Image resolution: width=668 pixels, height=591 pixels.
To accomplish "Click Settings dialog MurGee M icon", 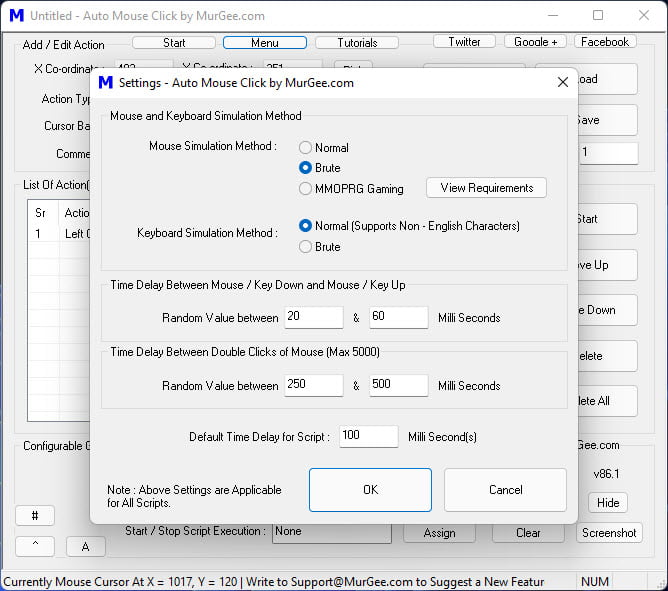I will [106, 82].
